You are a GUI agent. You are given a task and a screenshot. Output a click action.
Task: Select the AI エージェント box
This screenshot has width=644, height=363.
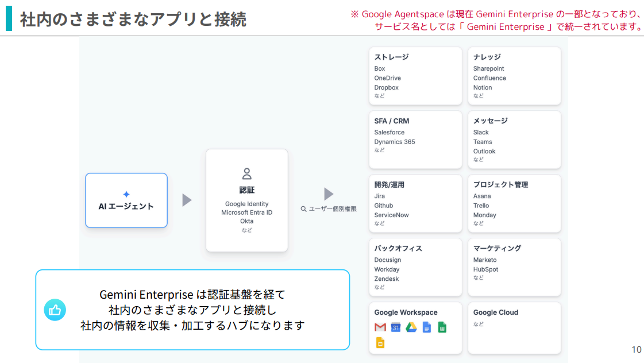126,200
